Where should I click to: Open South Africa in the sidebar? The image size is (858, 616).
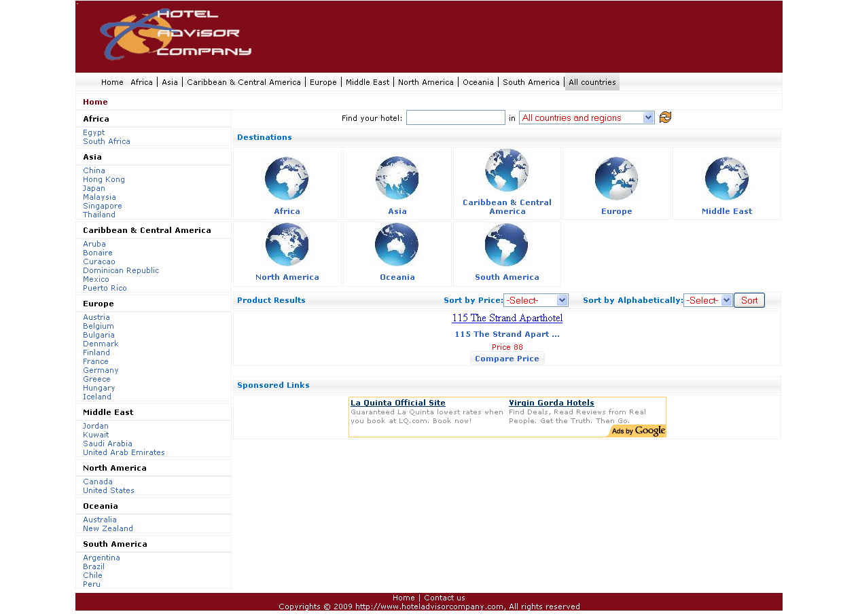(107, 141)
